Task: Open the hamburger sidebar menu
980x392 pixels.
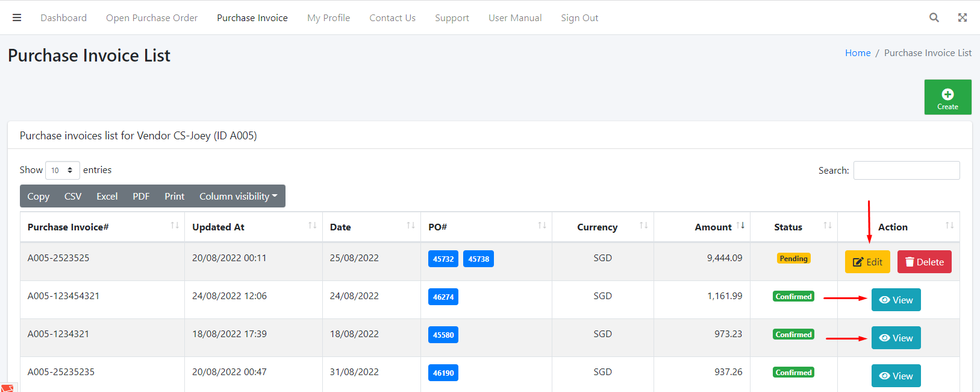Action: 17,17
